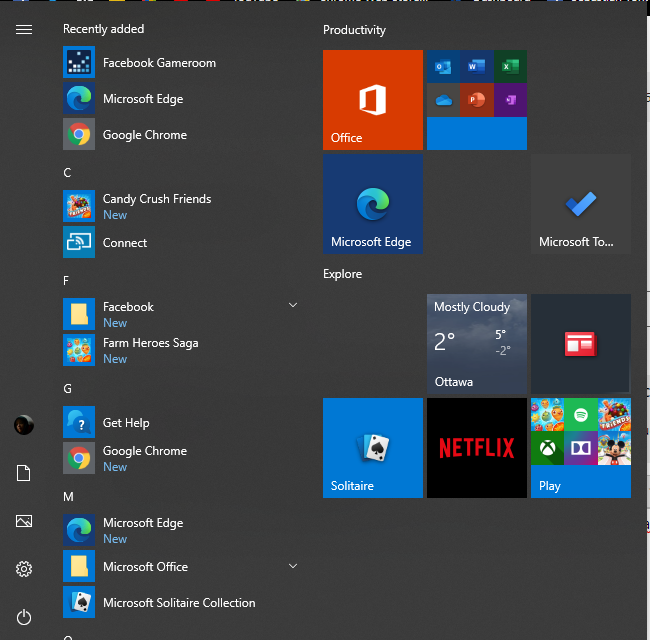Open the Pictures icon in the left sidebar

(24, 521)
